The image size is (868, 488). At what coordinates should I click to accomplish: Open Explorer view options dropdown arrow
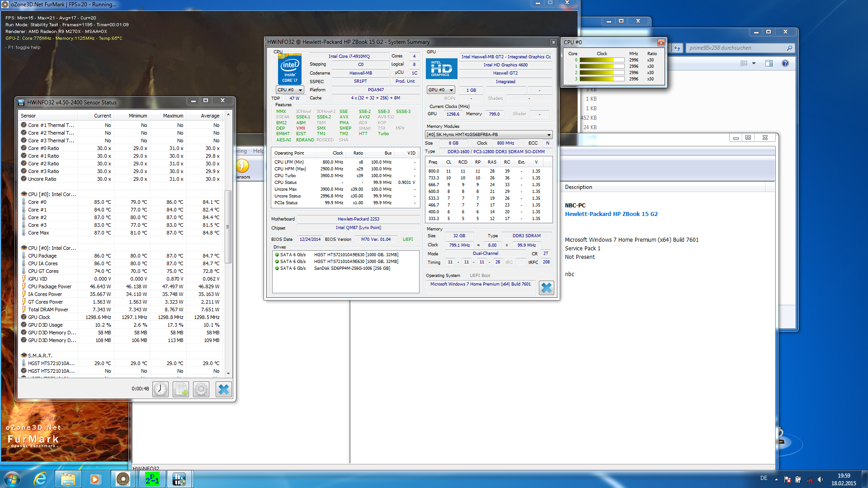754,63
